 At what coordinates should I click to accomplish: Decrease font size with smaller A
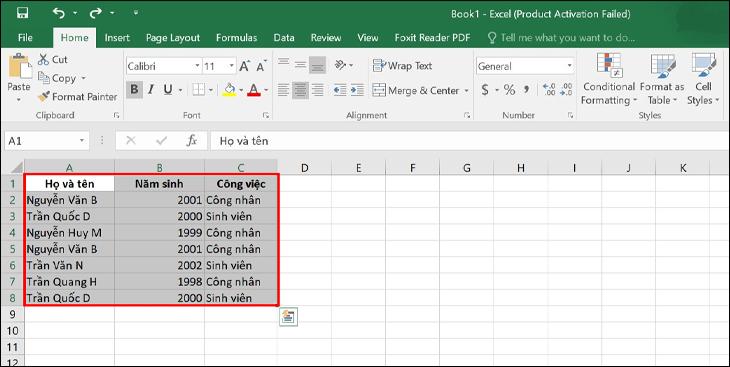click(x=261, y=66)
